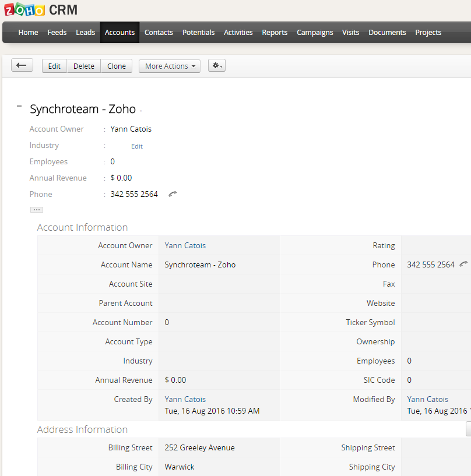Open Modified By Yann Catois link
Screen dimensions: 471x476
(x=428, y=399)
